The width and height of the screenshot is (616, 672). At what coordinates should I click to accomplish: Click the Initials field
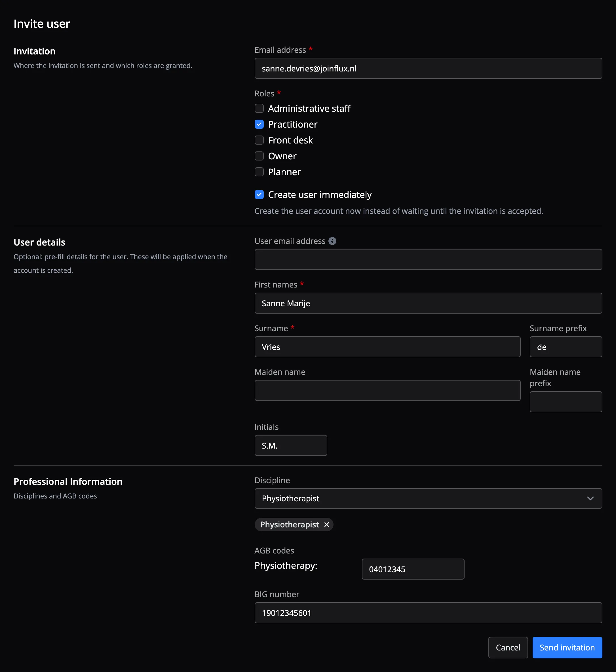pyautogui.click(x=291, y=445)
